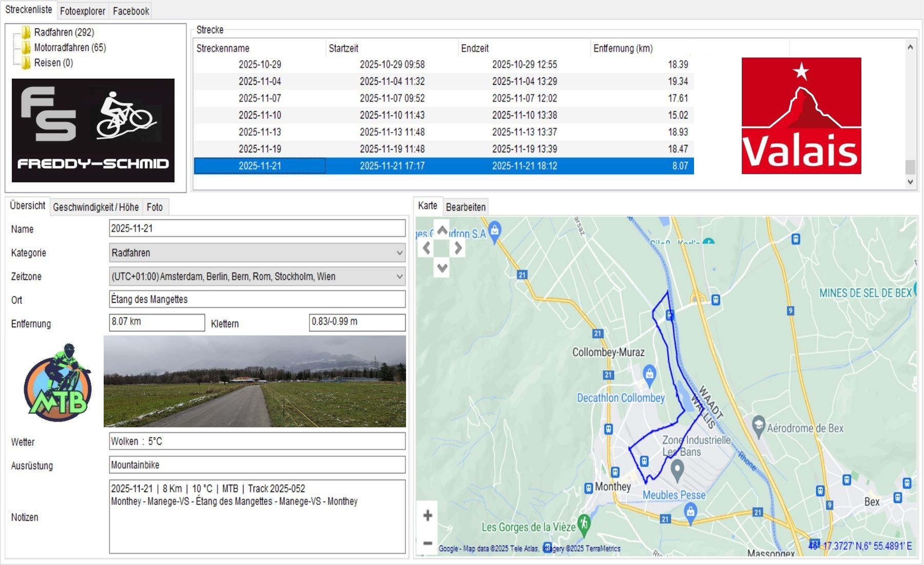Pan the map up with the arrow
The height and width of the screenshot is (565, 924).
[442, 230]
